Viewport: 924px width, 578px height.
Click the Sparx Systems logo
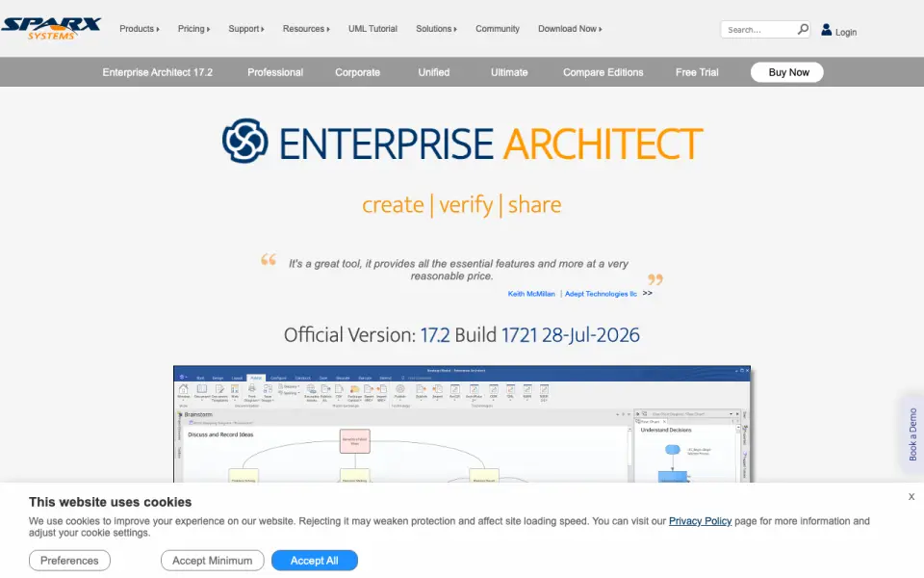[51, 28]
